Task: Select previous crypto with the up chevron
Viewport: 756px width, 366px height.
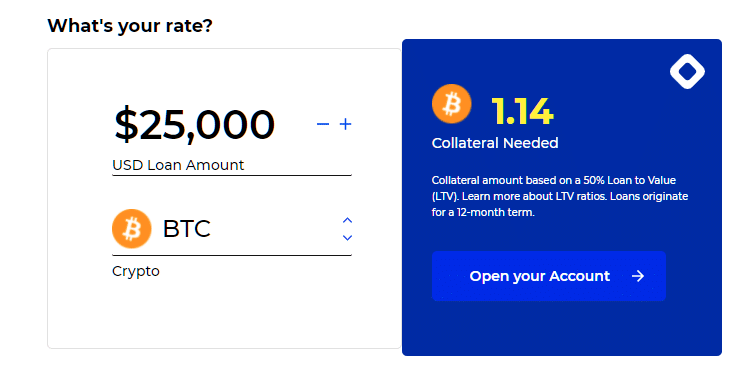Action: 347,220
